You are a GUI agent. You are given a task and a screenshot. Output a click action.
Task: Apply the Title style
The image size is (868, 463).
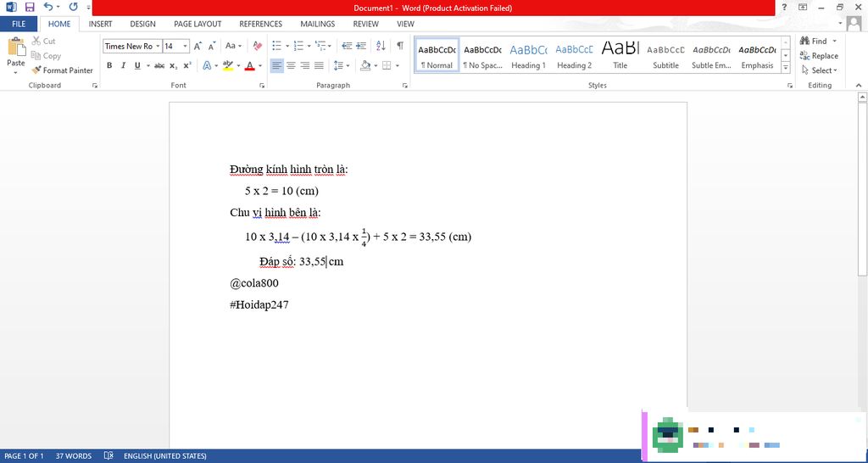(x=620, y=55)
